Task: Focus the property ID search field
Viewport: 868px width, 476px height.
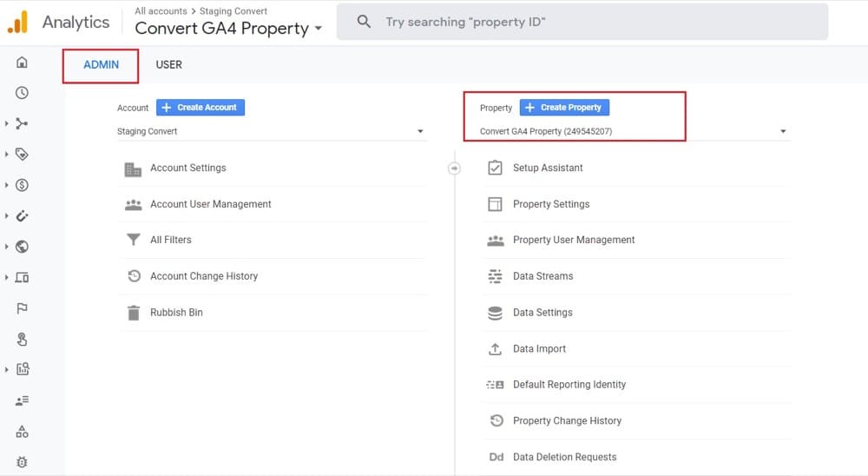Action: [x=582, y=22]
